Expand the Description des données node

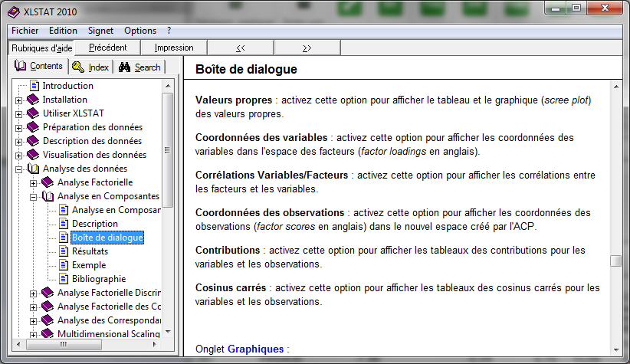19,142
